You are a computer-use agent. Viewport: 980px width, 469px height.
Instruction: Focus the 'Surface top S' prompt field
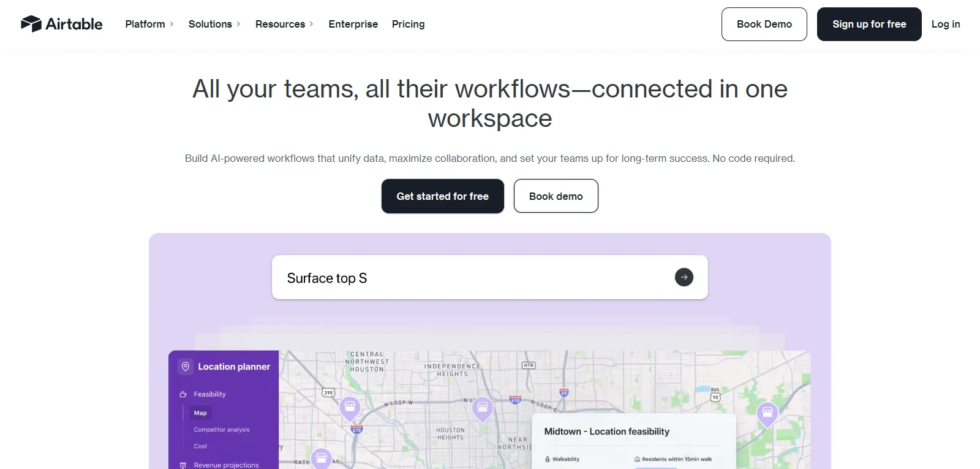pyautogui.click(x=490, y=277)
